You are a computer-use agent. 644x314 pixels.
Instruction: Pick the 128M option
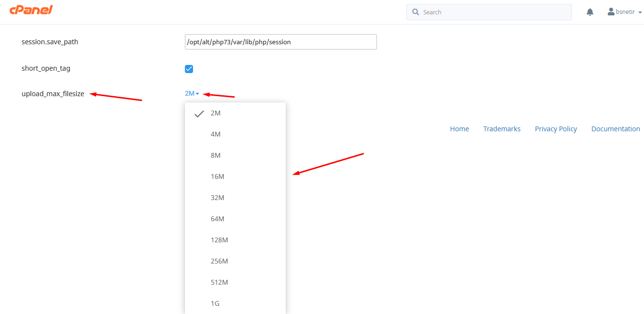pyautogui.click(x=235, y=240)
